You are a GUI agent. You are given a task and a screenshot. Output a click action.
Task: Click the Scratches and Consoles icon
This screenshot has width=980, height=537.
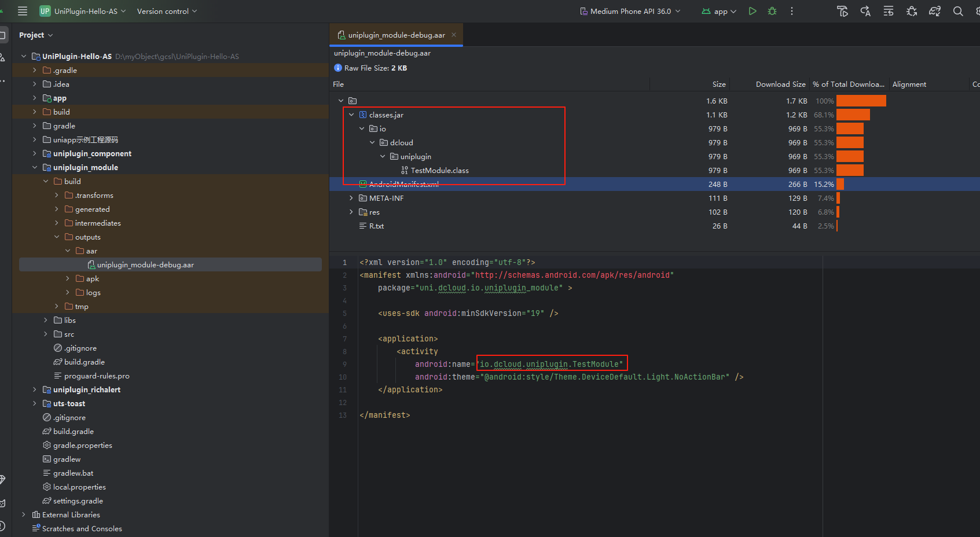(36, 528)
